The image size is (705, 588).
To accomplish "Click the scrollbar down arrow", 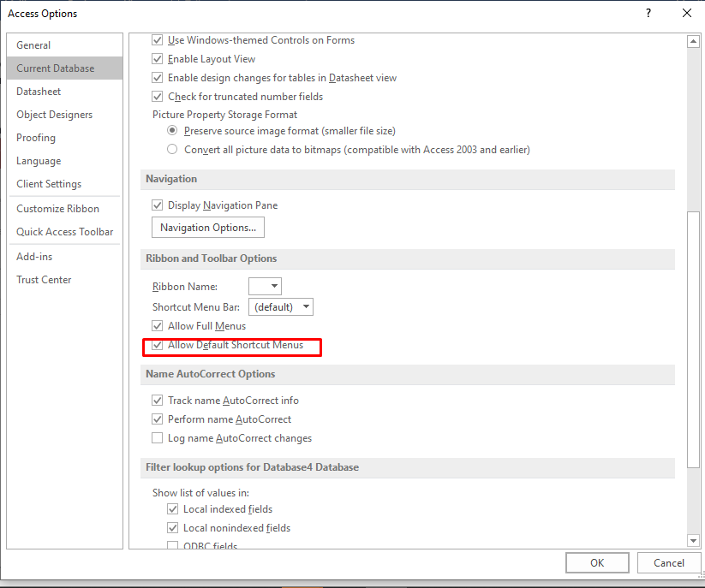I will coord(693,541).
